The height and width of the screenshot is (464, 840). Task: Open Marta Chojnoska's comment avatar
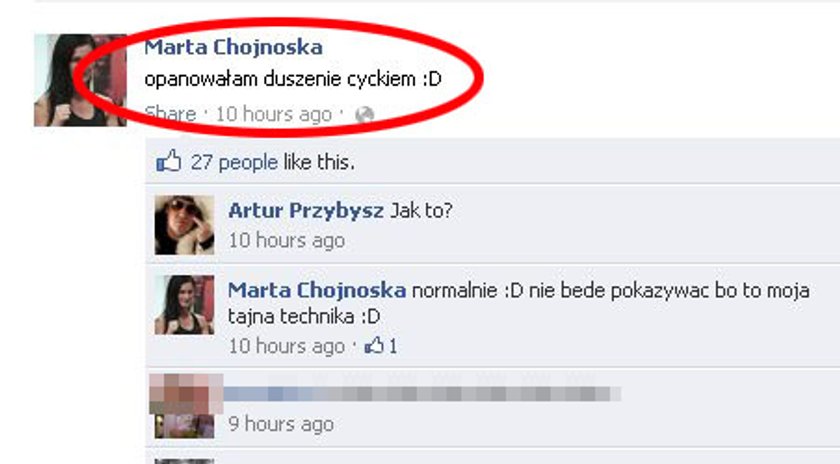click(x=184, y=304)
